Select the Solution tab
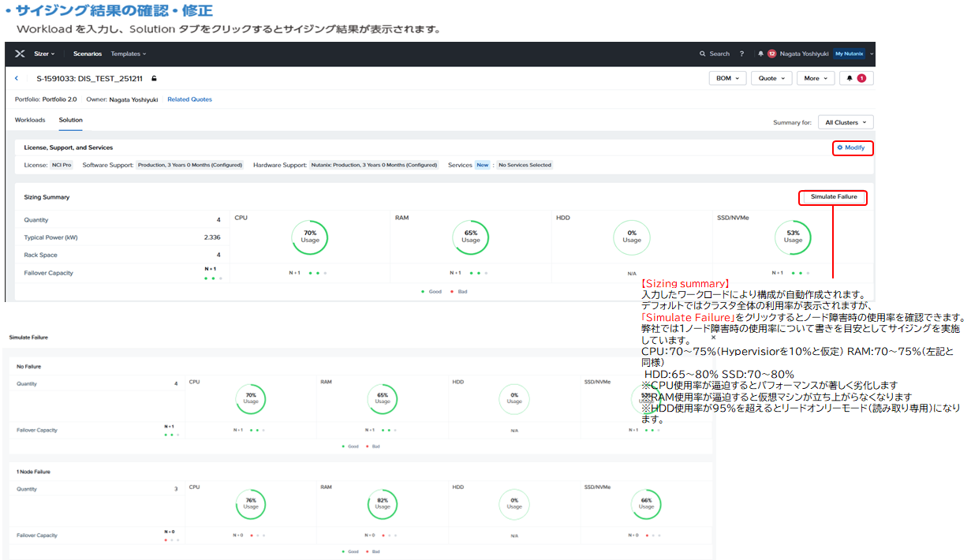The width and height of the screenshot is (971, 560). click(x=70, y=120)
